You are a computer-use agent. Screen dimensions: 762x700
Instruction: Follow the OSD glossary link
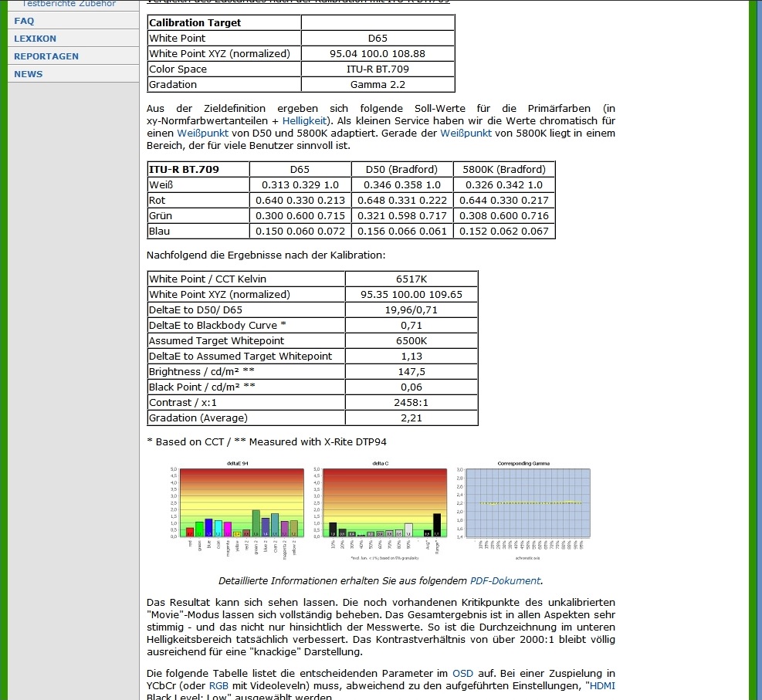462,674
